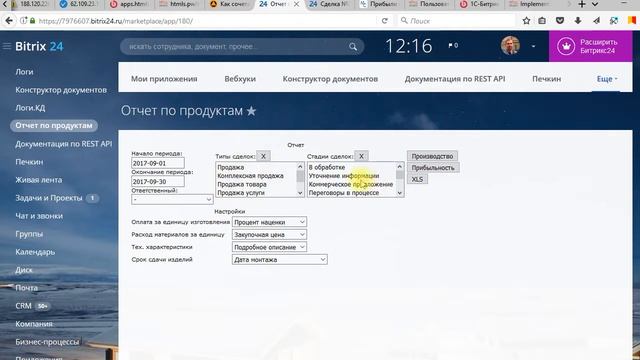Clear Стадии сделок with the X button
The image size is (640, 360).
pos(361,156)
